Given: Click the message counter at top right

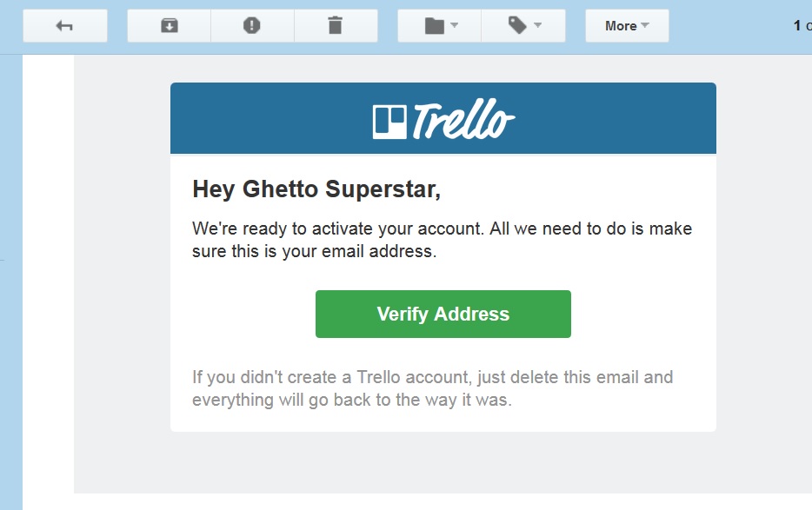Looking at the screenshot, I should pyautogui.click(x=800, y=26).
